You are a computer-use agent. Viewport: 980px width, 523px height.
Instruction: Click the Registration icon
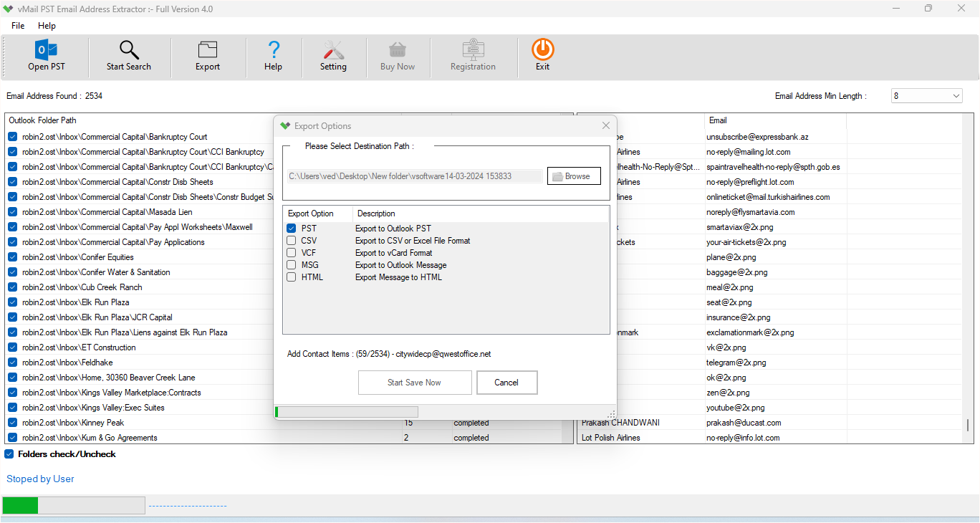point(473,50)
